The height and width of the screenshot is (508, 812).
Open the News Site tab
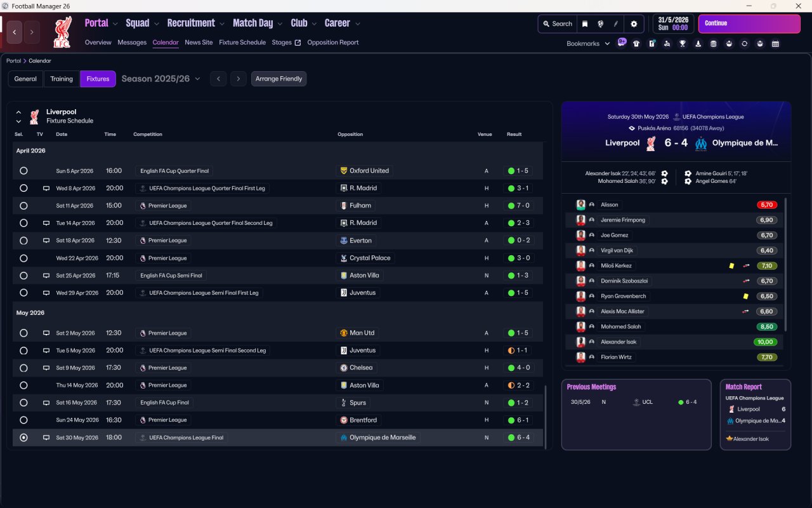coord(199,43)
